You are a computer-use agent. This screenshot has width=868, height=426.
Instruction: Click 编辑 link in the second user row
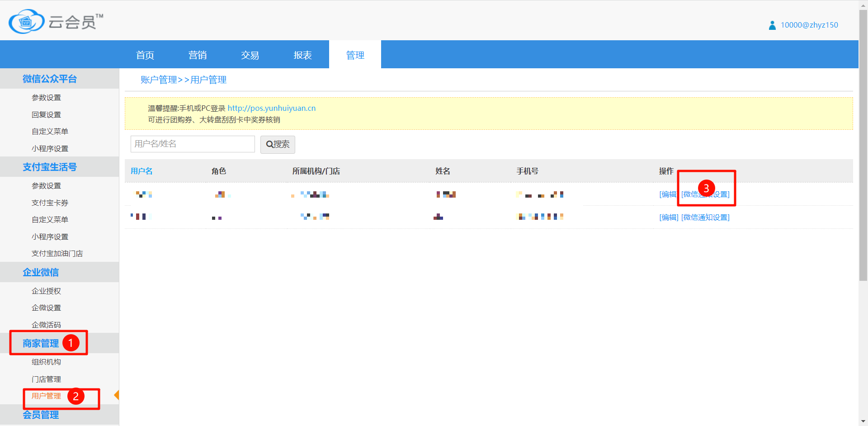pyautogui.click(x=669, y=218)
